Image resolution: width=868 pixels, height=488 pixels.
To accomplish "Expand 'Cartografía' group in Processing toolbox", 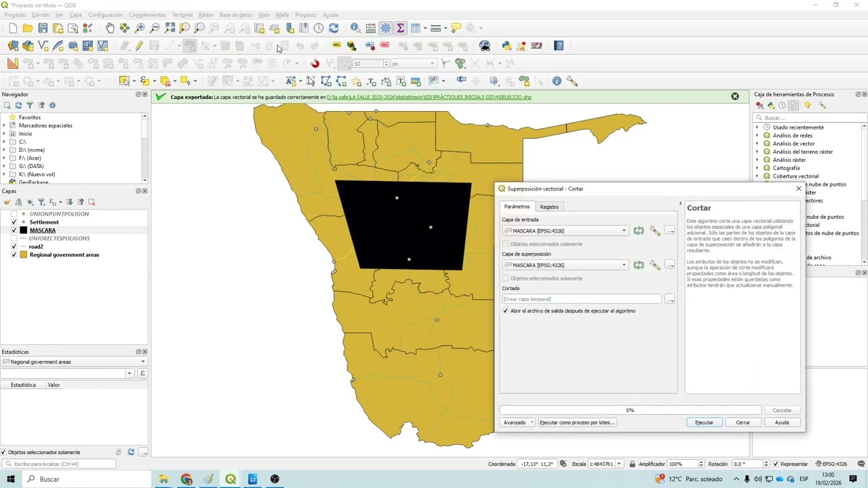I will 757,168.
